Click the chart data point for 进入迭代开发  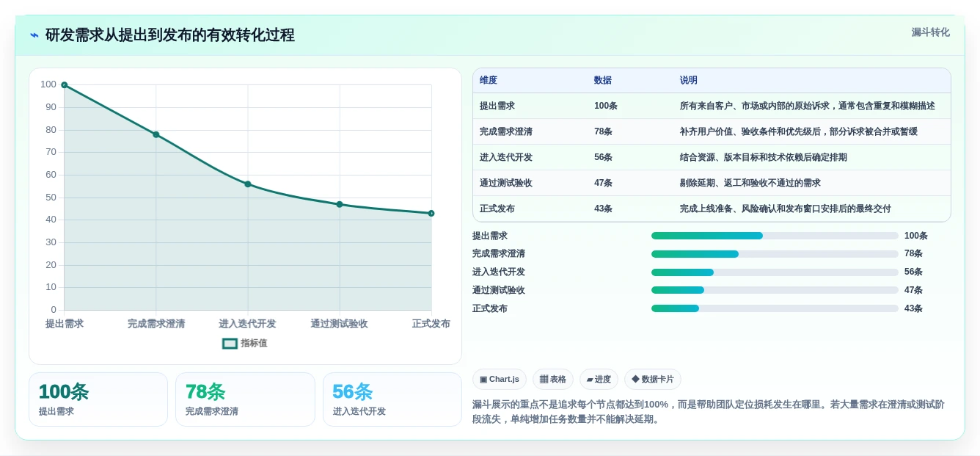click(x=248, y=184)
